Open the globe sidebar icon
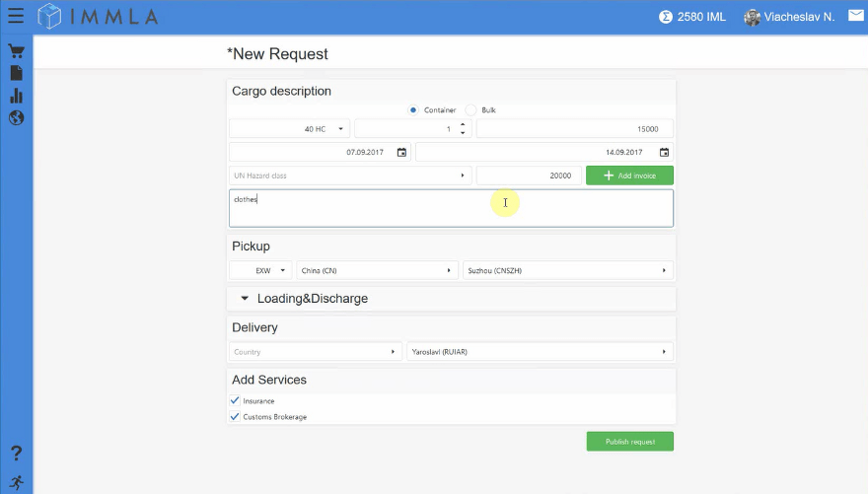The height and width of the screenshot is (494, 868). tap(16, 117)
